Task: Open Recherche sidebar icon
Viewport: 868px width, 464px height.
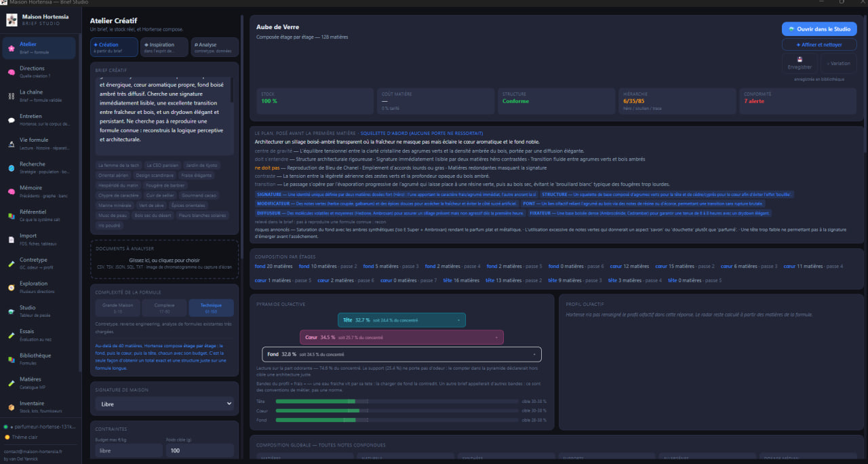Action: tap(12, 168)
